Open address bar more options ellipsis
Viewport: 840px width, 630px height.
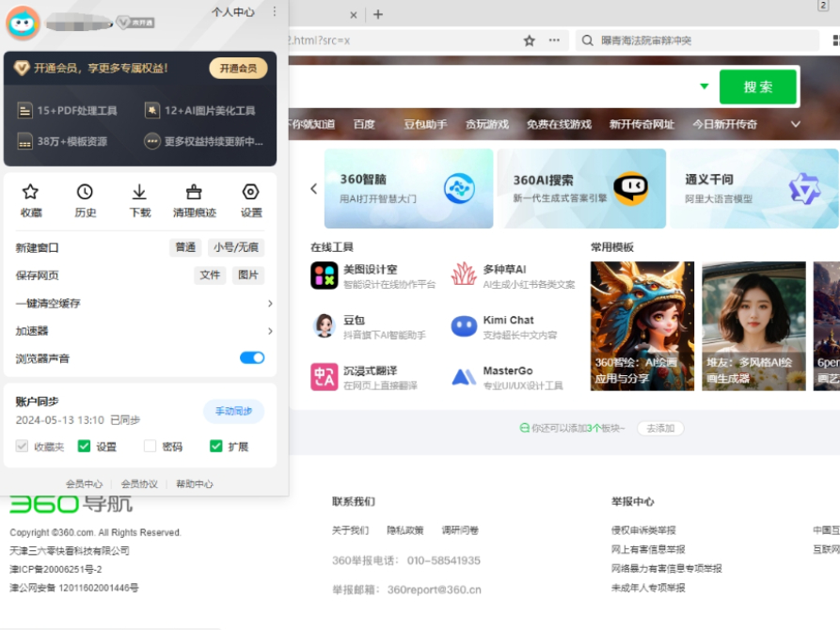554,40
